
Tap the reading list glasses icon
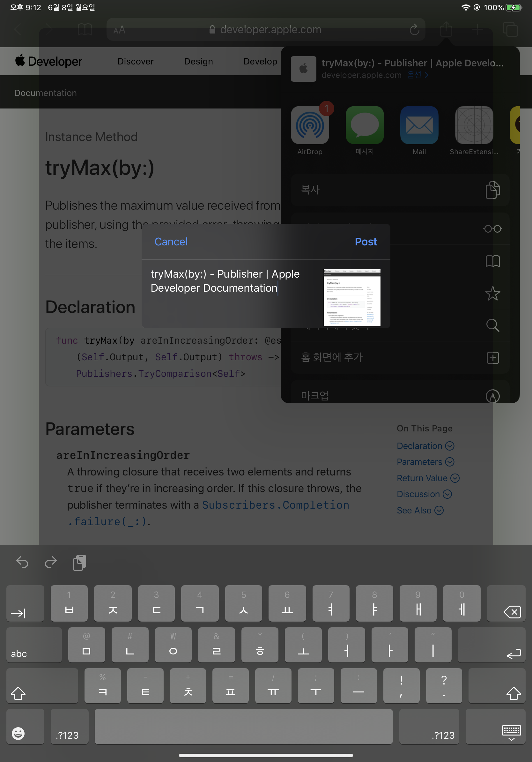(x=492, y=229)
